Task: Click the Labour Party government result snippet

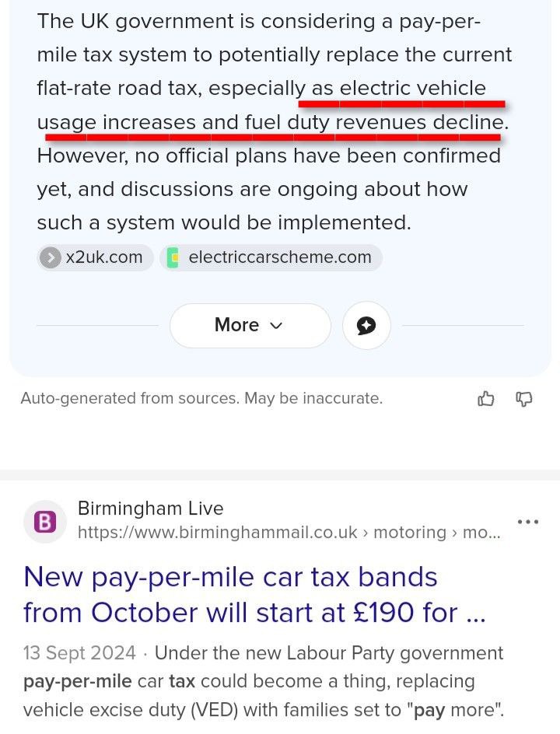Action: 263,681
